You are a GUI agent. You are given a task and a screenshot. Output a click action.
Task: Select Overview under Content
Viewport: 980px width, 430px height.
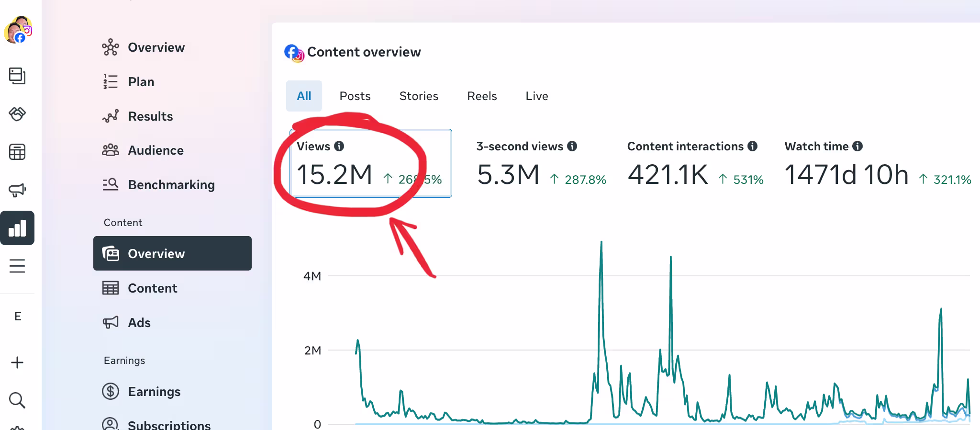(x=172, y=253)
